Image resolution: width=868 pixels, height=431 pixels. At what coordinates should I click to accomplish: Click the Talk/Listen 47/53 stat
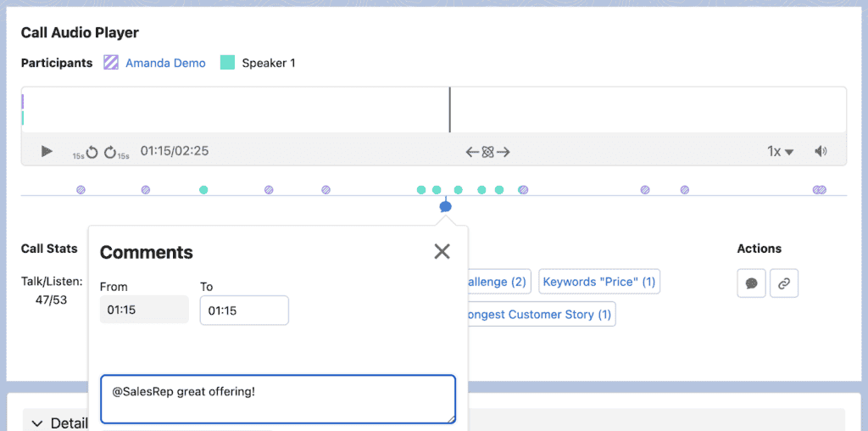52,292
